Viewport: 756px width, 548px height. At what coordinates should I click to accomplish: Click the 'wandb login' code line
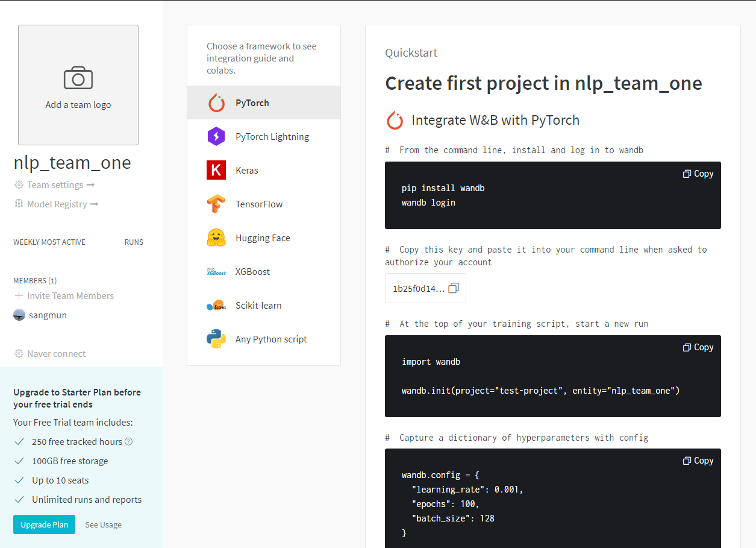(428, 203)
